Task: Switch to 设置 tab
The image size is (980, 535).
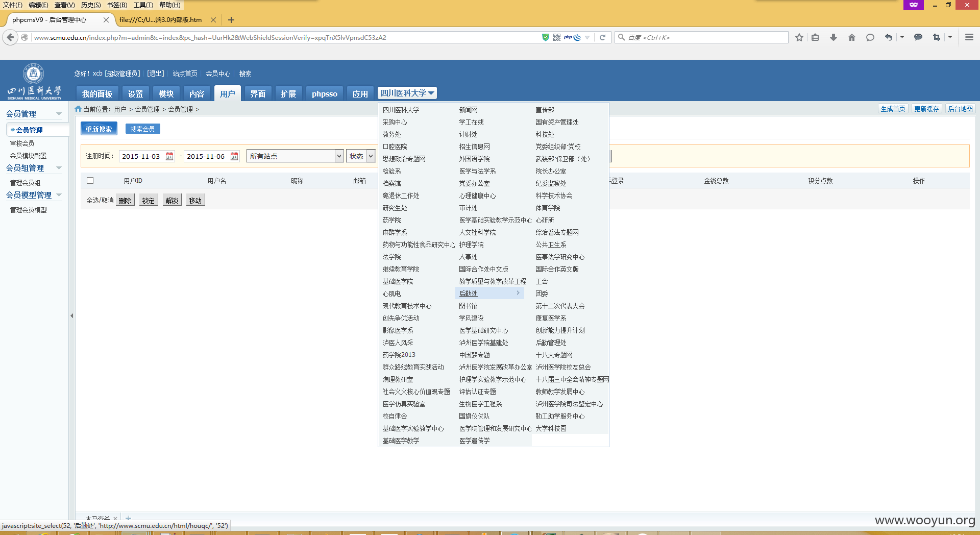Action: (136, 93)
